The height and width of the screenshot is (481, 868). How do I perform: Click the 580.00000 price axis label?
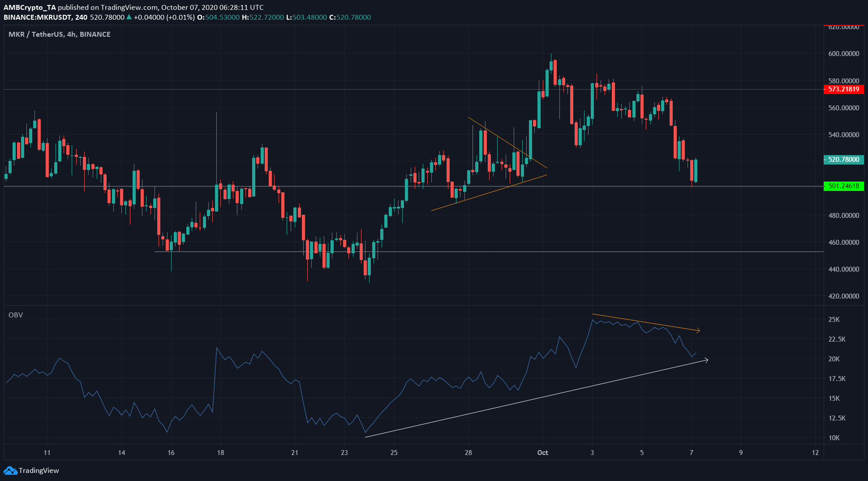(844, 81)
